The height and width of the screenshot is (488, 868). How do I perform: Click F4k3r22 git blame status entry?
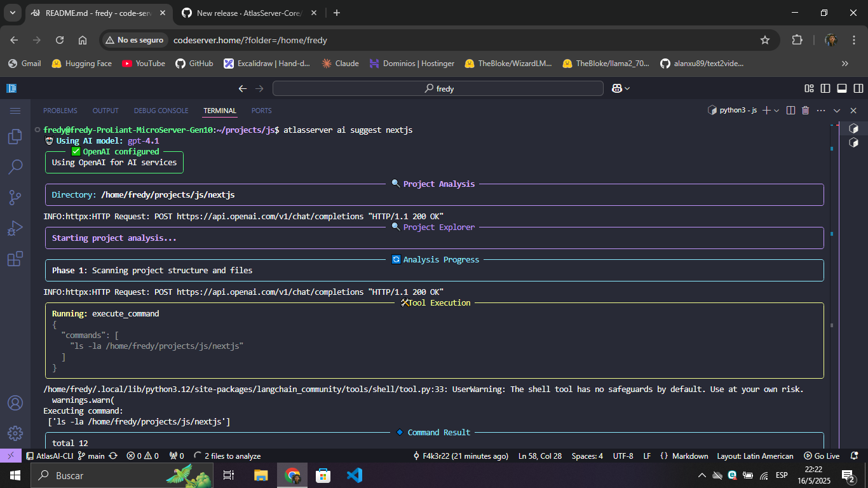click(460, 456)
